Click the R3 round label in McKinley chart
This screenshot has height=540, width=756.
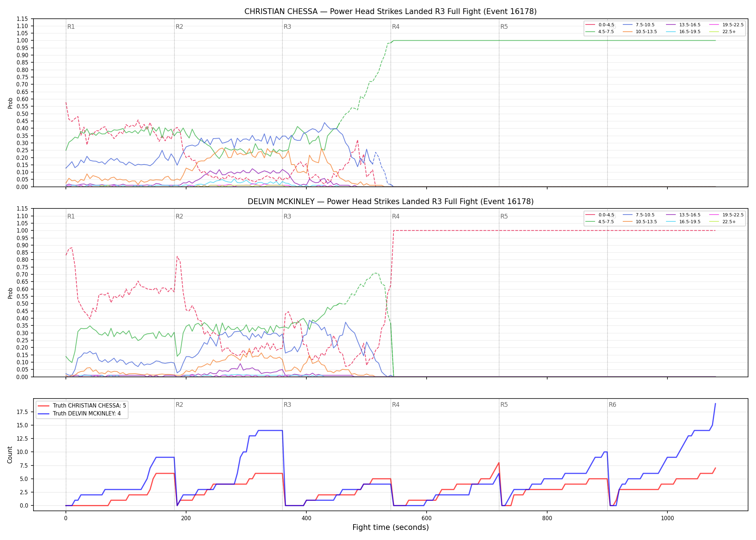click(287, 216)
